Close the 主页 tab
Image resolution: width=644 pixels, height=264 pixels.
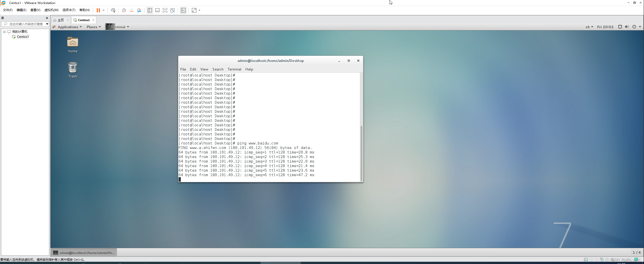(68, 20)
